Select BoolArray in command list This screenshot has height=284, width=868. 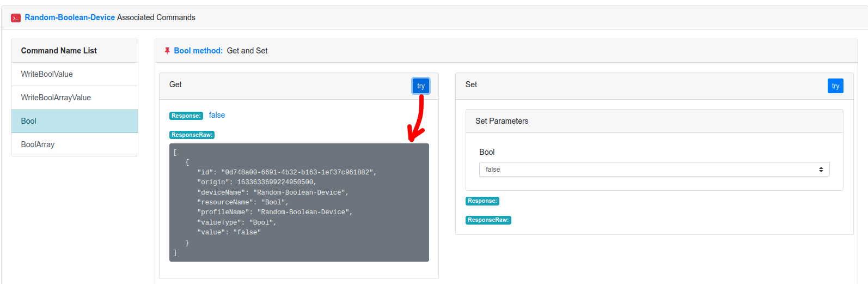point(75,144)
